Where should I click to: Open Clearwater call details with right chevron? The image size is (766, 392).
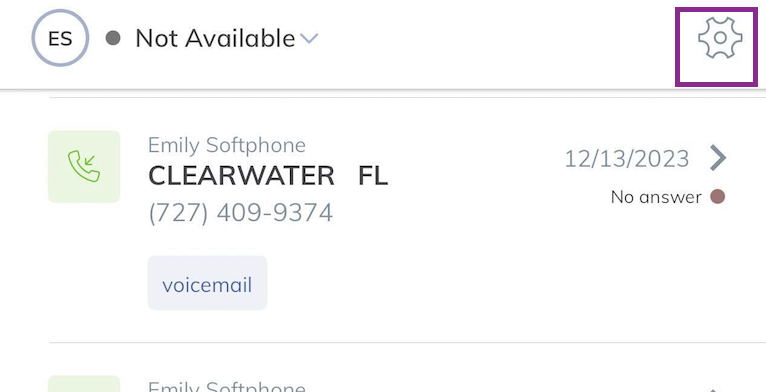click(718, 158)
